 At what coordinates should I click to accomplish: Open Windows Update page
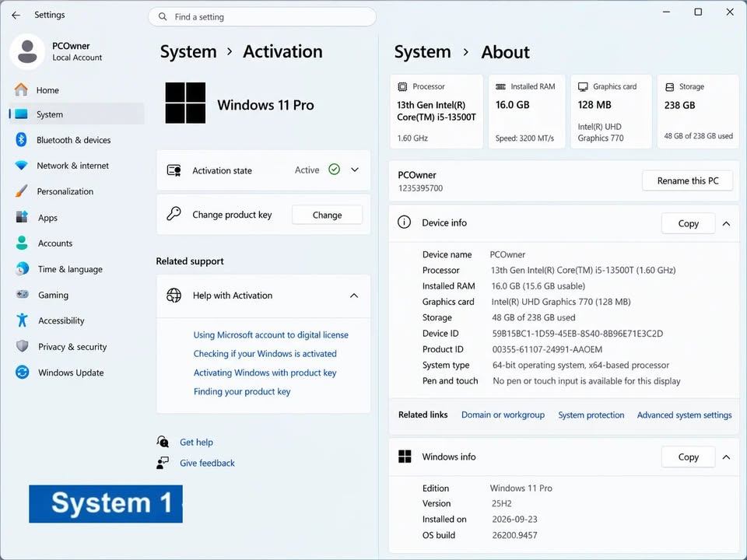click(77, 373)
